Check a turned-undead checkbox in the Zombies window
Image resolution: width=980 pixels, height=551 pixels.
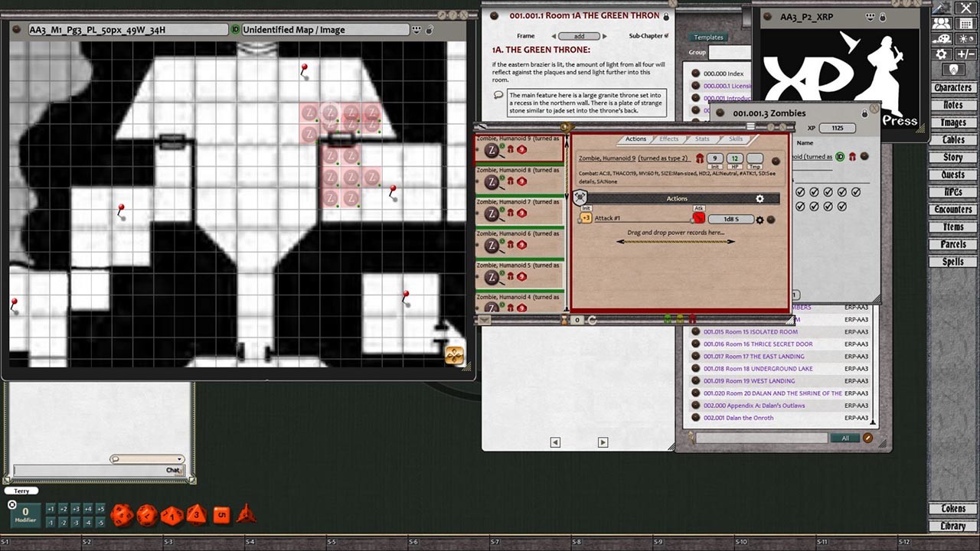[x=800, y=192]
